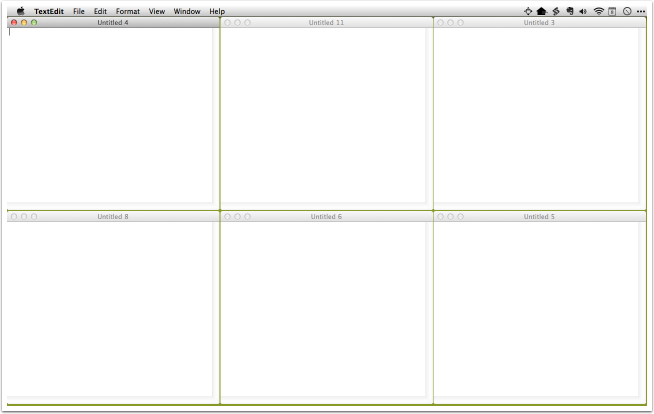Click the crosshair target status icon
The height and width of the screenshot is (414, 654).
[528, 11]
